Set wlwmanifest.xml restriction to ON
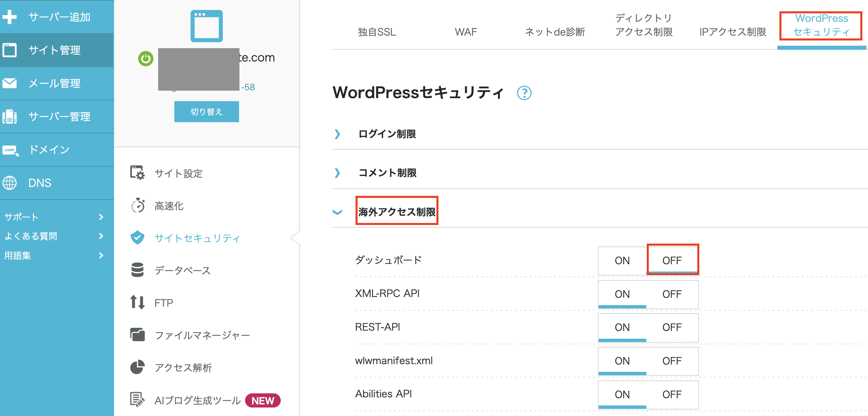 point(622,361)
